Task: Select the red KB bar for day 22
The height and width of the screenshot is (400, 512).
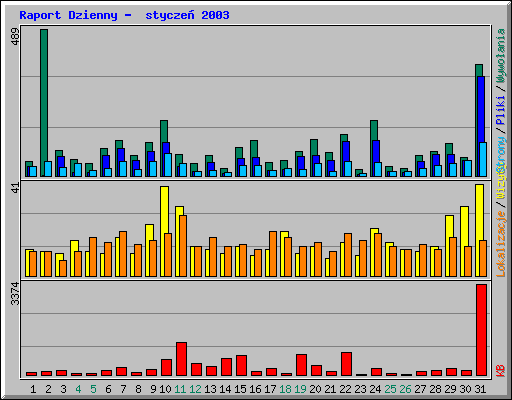Action: pos(346,364)
